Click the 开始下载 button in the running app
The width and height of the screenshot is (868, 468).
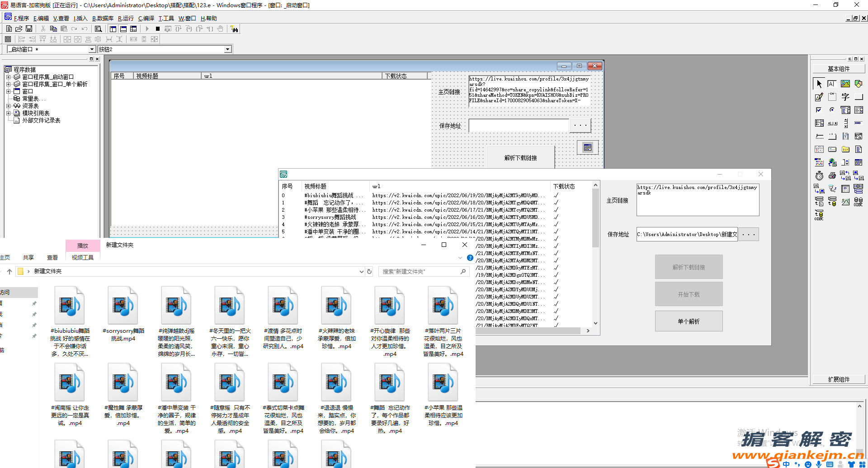[x=689, y=294]
